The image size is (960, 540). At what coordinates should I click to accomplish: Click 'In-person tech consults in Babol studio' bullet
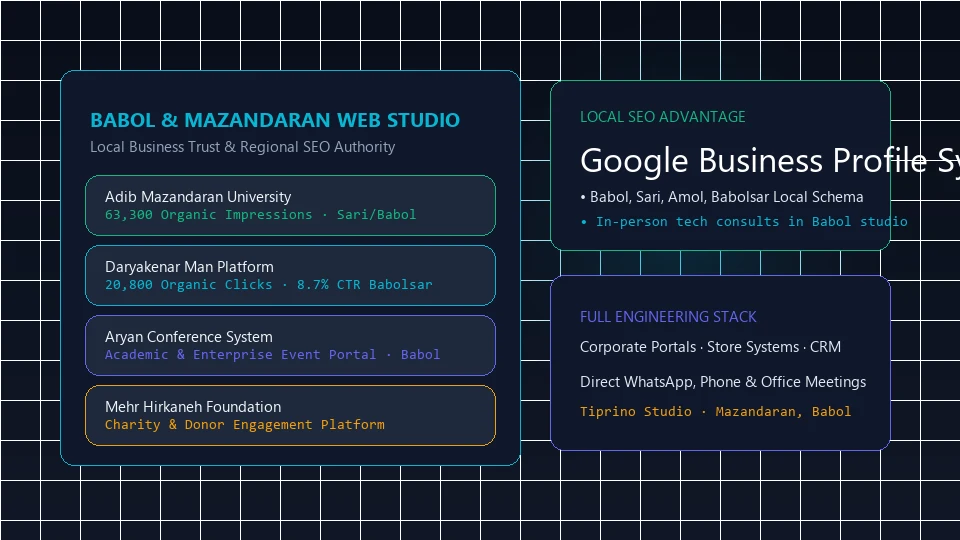744,222
